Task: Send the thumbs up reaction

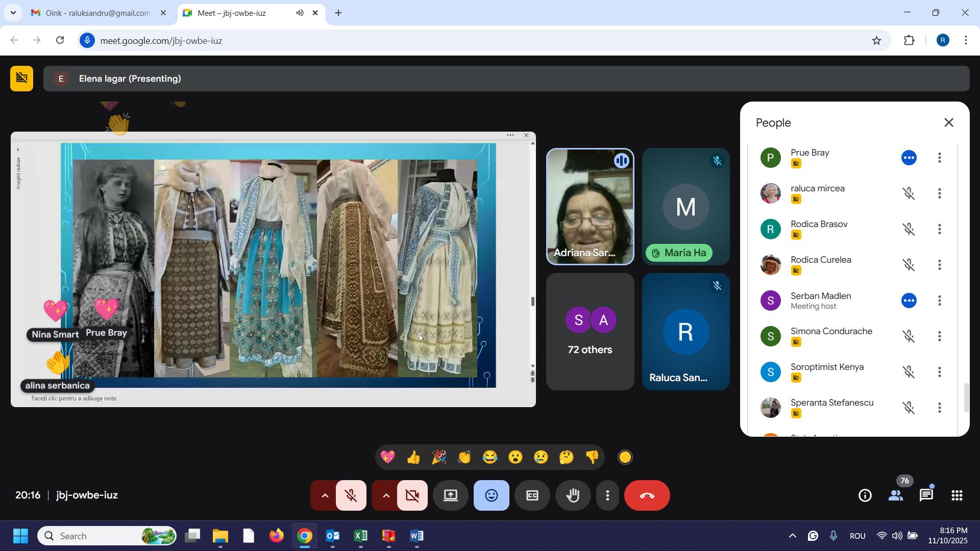Action: click(x=413, y=457)
